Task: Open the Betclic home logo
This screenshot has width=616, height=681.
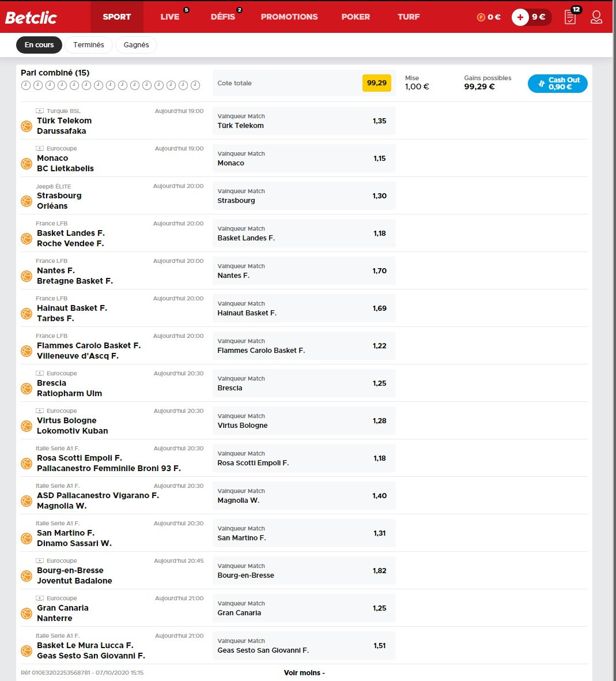Action: [31, 17]
